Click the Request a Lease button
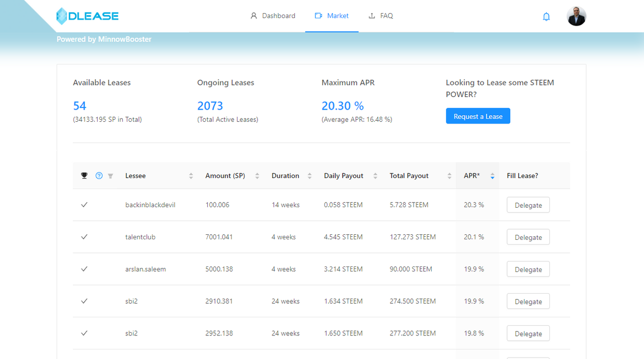 click(x=478, y=116)
